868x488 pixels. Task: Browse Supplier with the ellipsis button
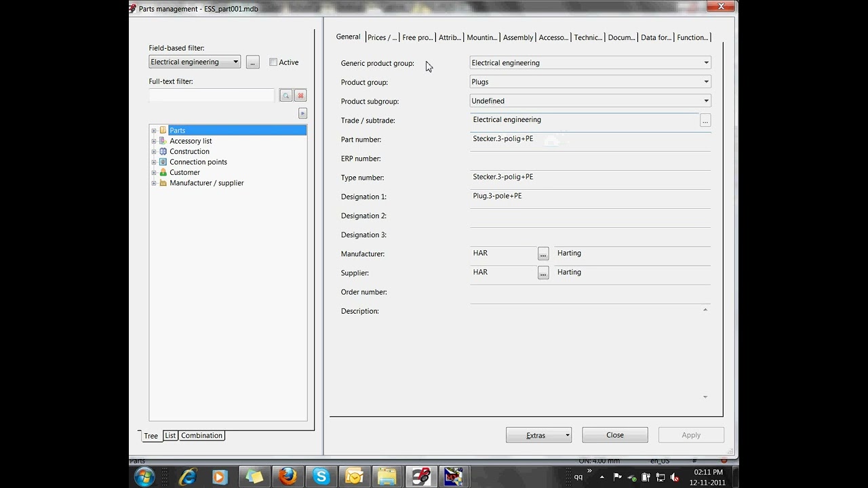tap(543, 272)
